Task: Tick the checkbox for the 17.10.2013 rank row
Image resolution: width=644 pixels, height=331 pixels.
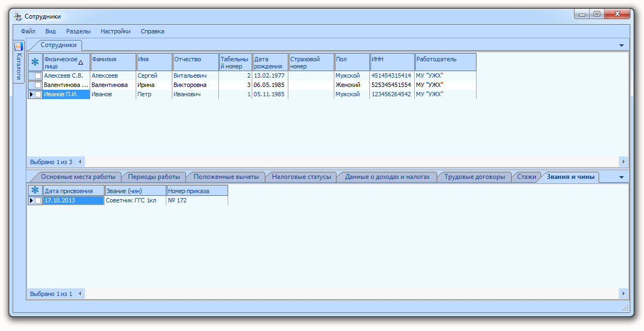Action: [x=38, y=200]
